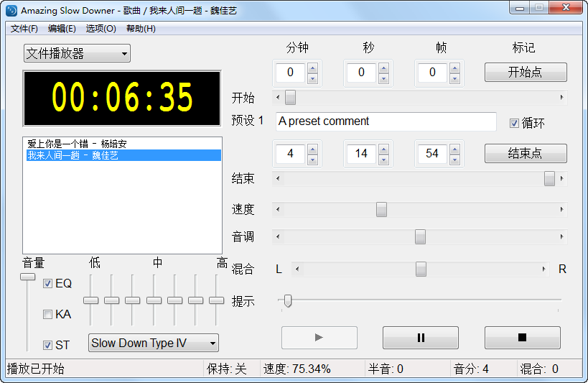Viewport: 588px width, 383px height.
Task: Click the 音量 volume slider handle
Action: [x=27, y=277]
